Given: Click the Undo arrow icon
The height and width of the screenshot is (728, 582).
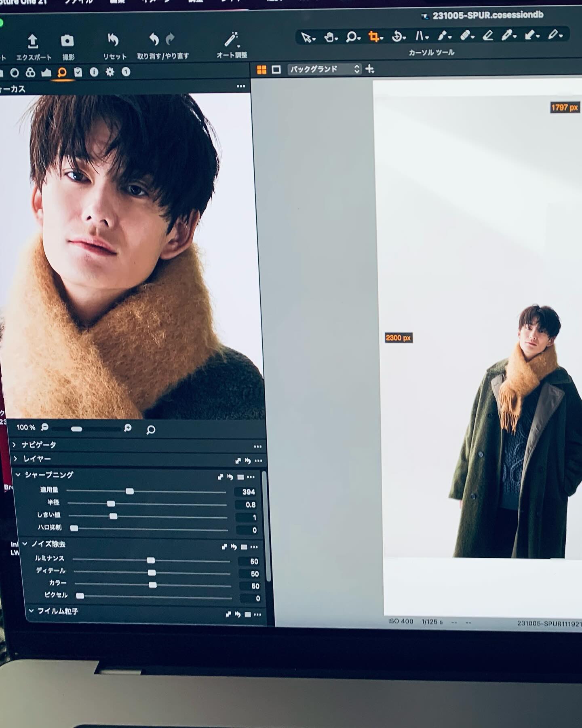Looking at the screenshot, I should tap(154, 39).
